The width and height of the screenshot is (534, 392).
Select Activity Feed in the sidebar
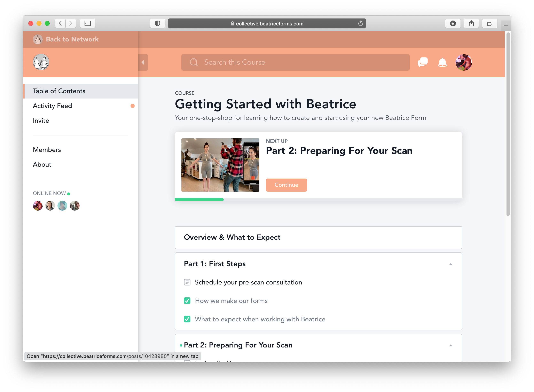tap(52, 106)
